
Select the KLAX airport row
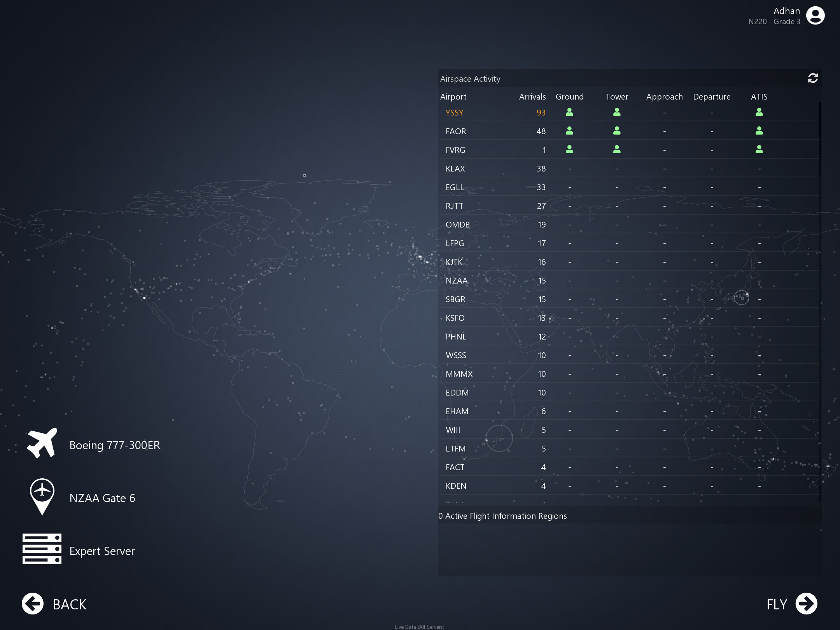tap(455, 169)
